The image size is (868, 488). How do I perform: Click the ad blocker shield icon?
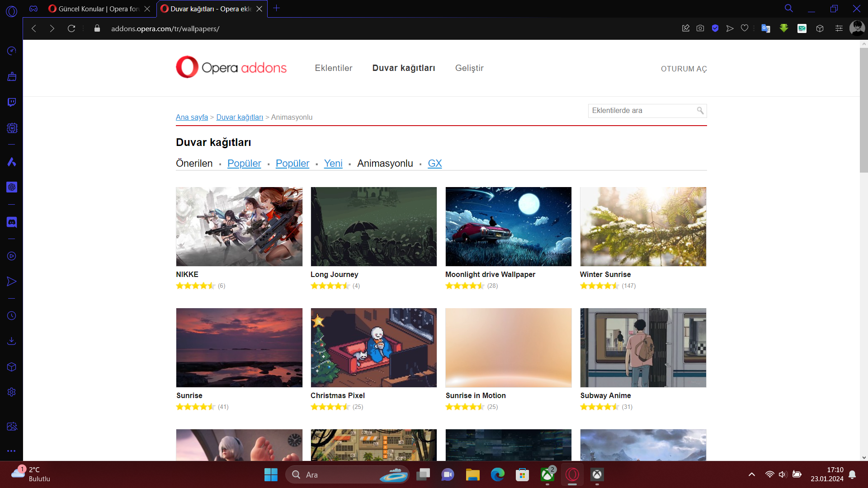[x=715, y=28]
